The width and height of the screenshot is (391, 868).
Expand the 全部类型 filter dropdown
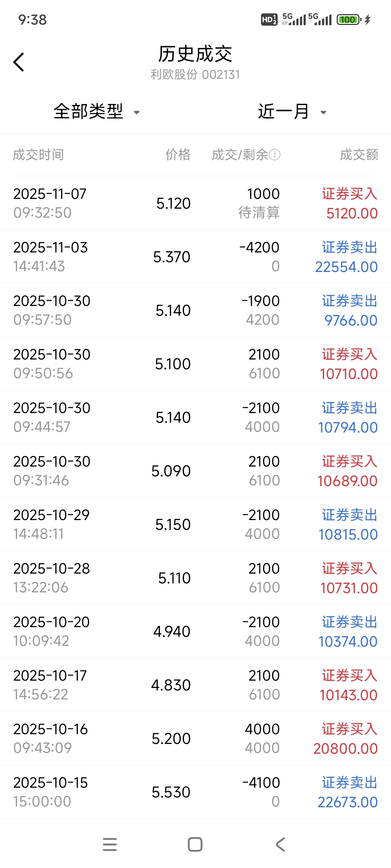[89, 111]
